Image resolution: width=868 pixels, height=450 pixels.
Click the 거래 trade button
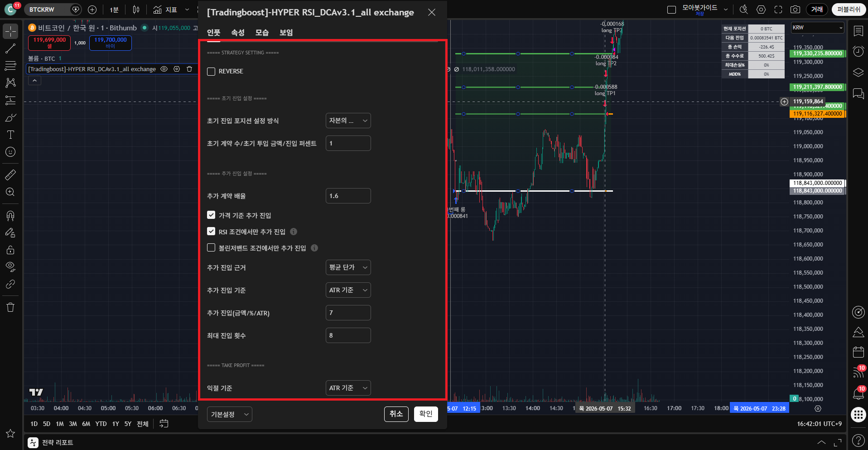817,10
